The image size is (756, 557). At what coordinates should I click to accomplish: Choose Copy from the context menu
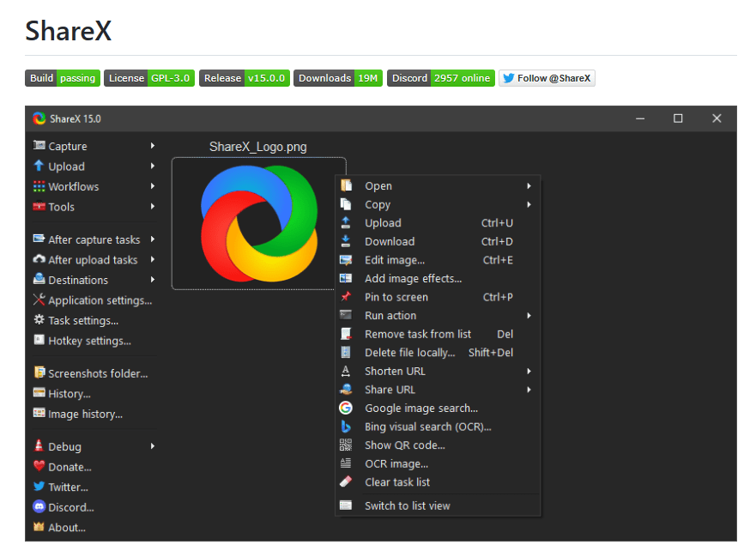coord(438,204)
